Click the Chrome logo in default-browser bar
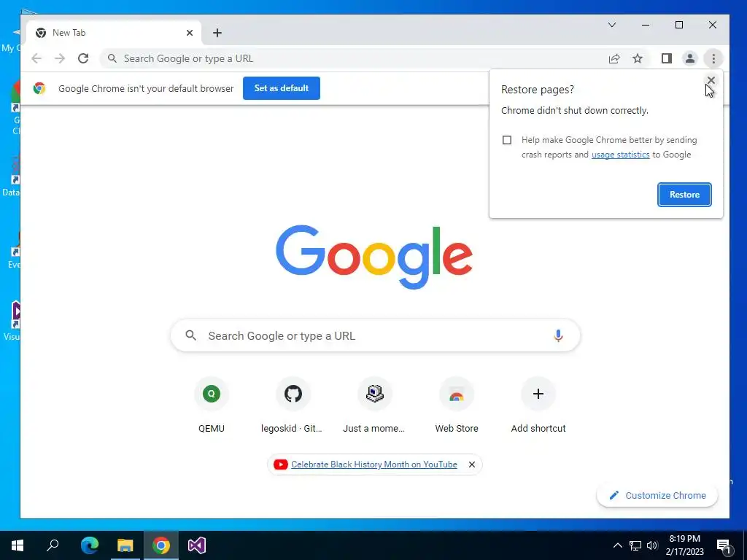 point(39,88)
